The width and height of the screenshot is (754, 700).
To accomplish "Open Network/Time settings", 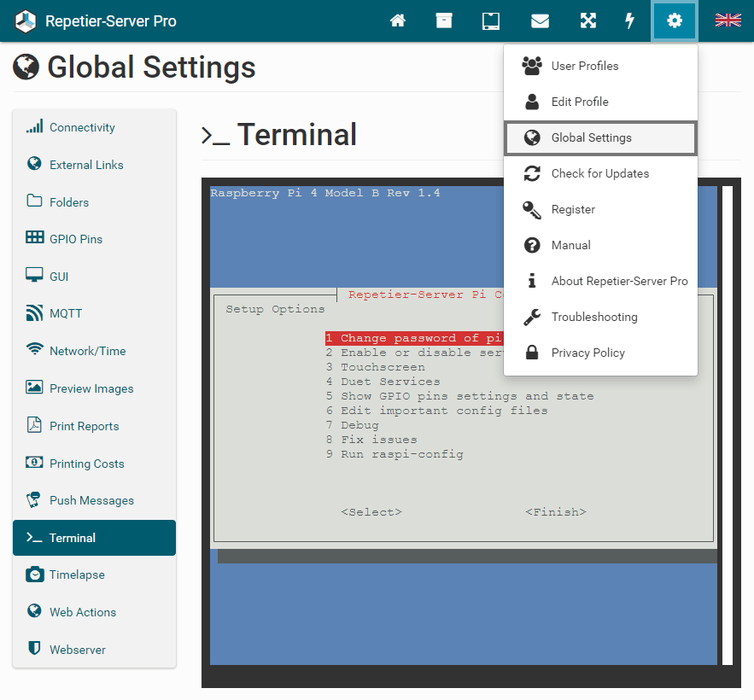I will (x=94, y=351).
